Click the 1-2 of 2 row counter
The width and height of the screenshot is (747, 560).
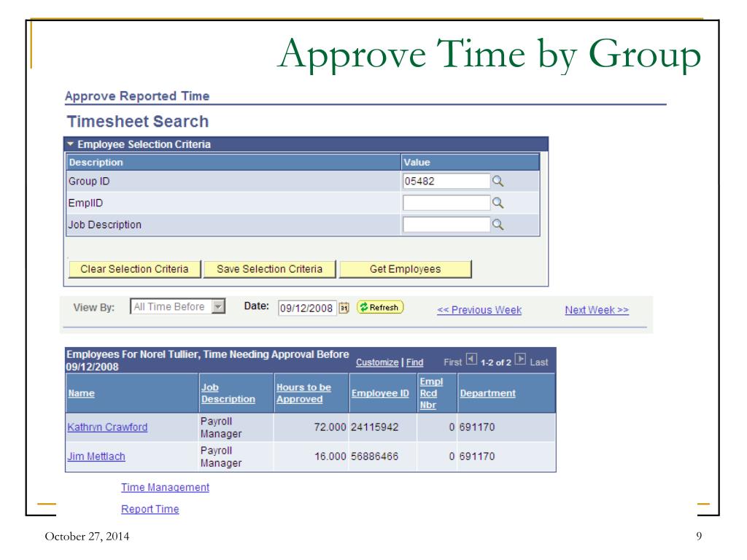point(495,362)
